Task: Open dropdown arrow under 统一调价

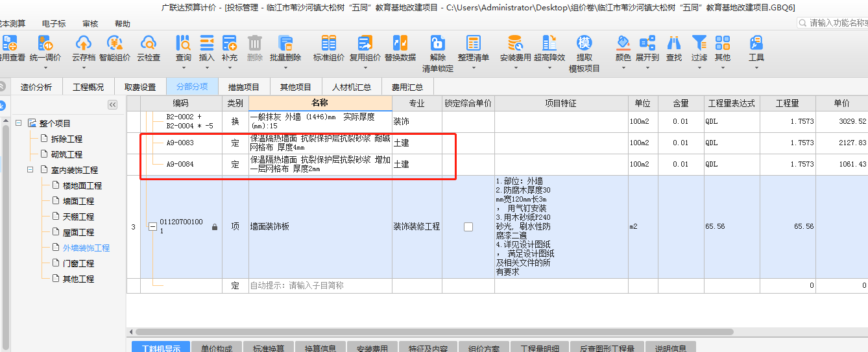Action: pos(45,67)
